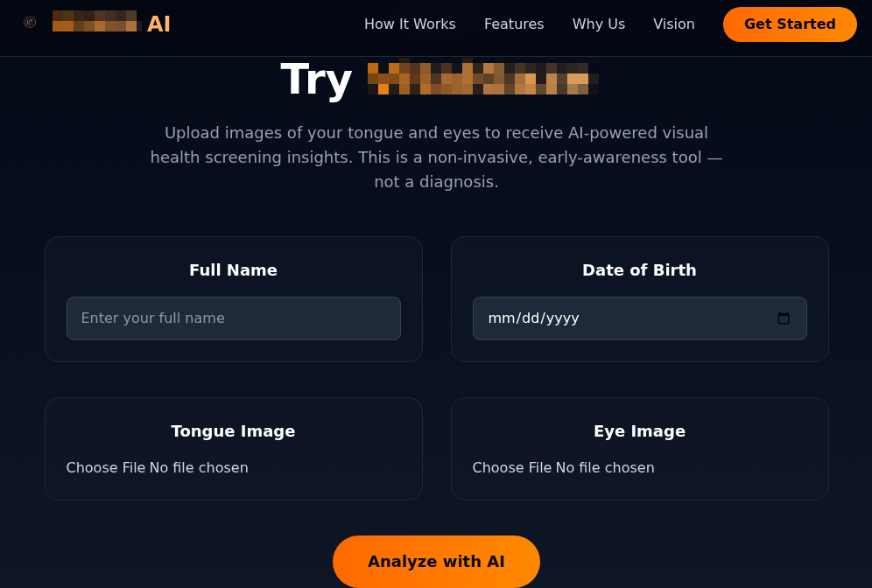Select the dd day segment of birth date

pyautogui.click(x=530, y=318)
